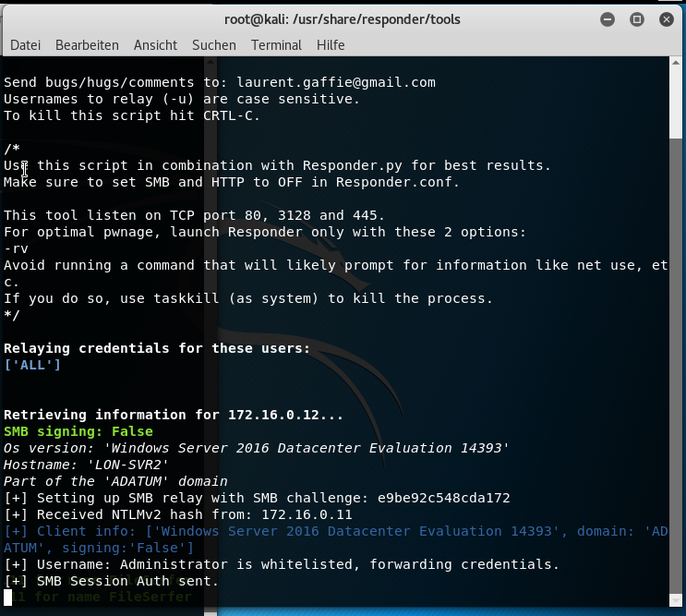Click line "Part of the 'ADATUM' domain"
The width and height of the screenshot is (686, 616).
pos(115,481)
